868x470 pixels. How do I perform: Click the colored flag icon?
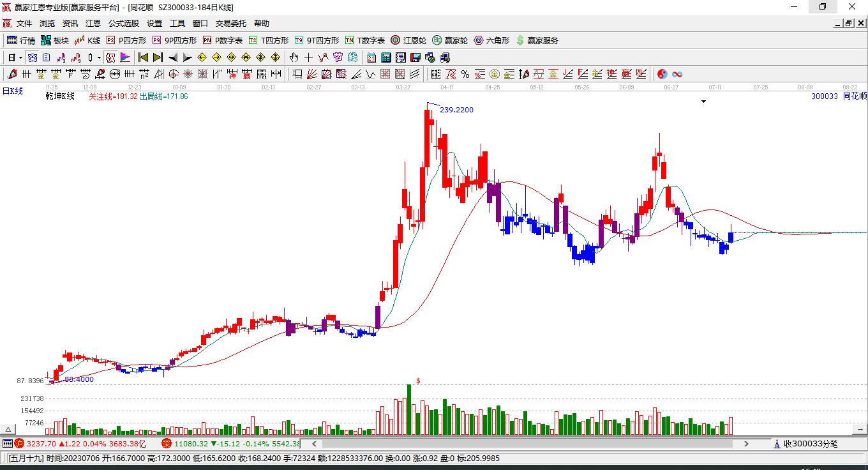[x=125, y=57]
